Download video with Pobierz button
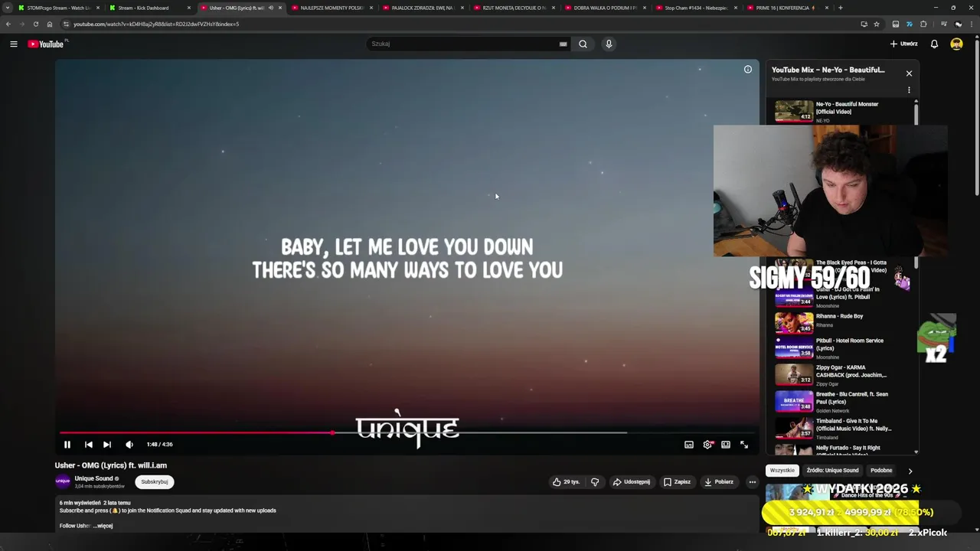The width and height of the screenshot is (980, 551). (719, 482)
